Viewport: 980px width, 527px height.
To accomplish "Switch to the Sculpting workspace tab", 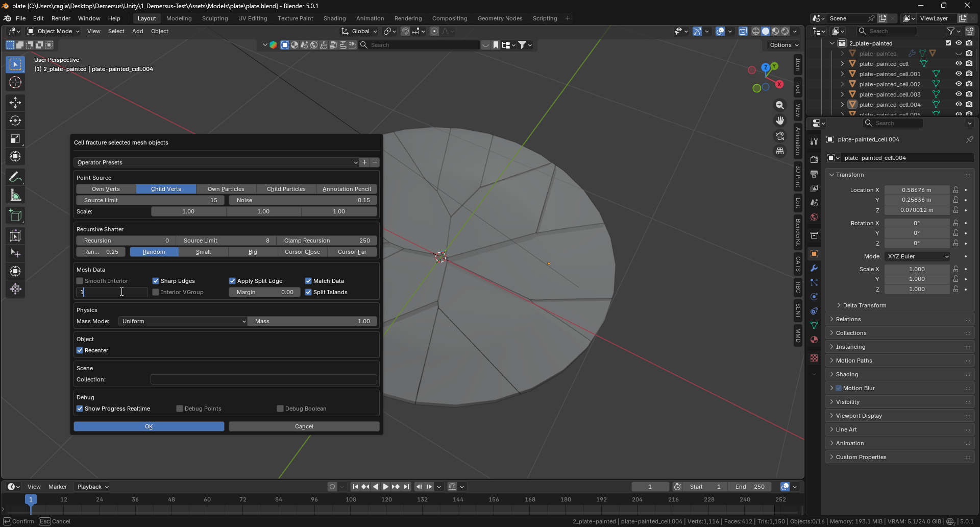I will pyautogui.click(x=215, y=18).
